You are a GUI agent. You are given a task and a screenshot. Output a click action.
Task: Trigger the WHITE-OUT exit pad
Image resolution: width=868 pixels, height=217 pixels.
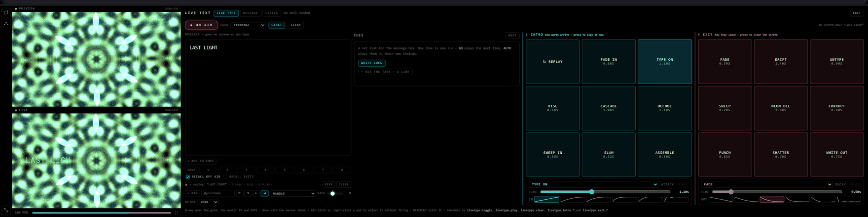836,155
